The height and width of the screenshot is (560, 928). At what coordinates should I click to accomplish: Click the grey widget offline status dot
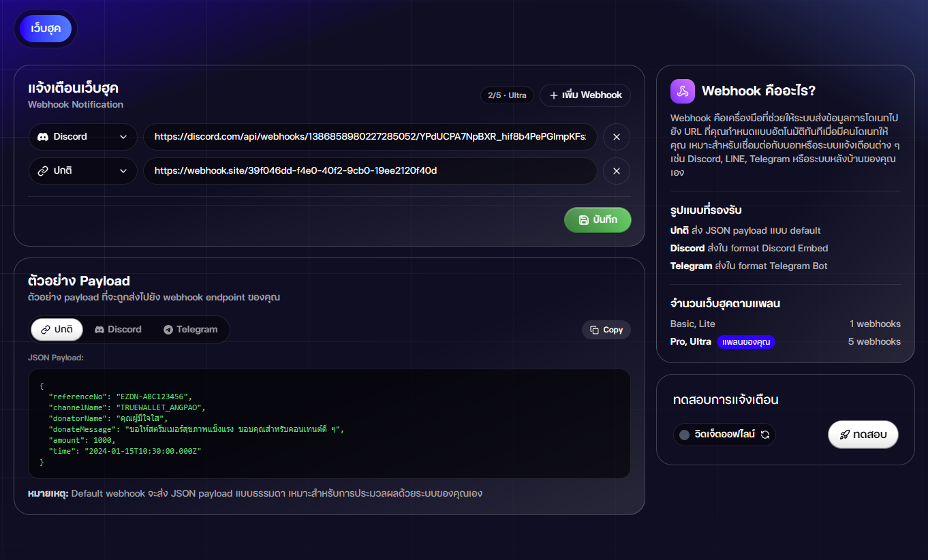point(685,435)
